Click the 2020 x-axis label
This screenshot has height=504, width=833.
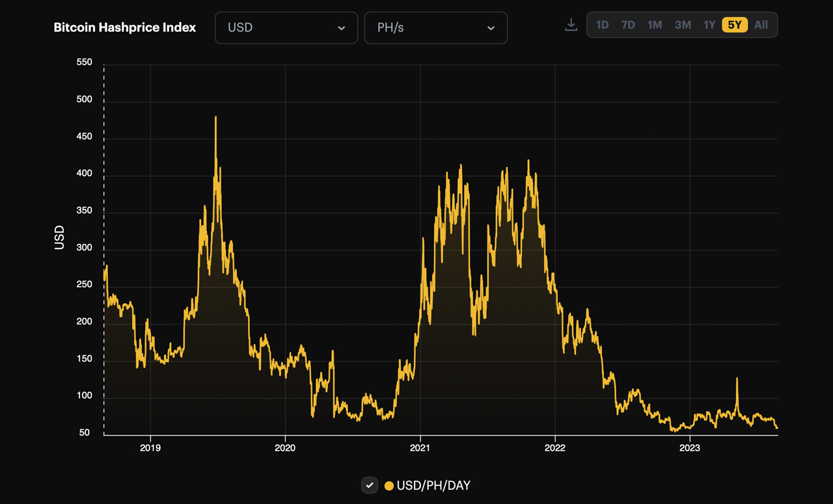285,447
